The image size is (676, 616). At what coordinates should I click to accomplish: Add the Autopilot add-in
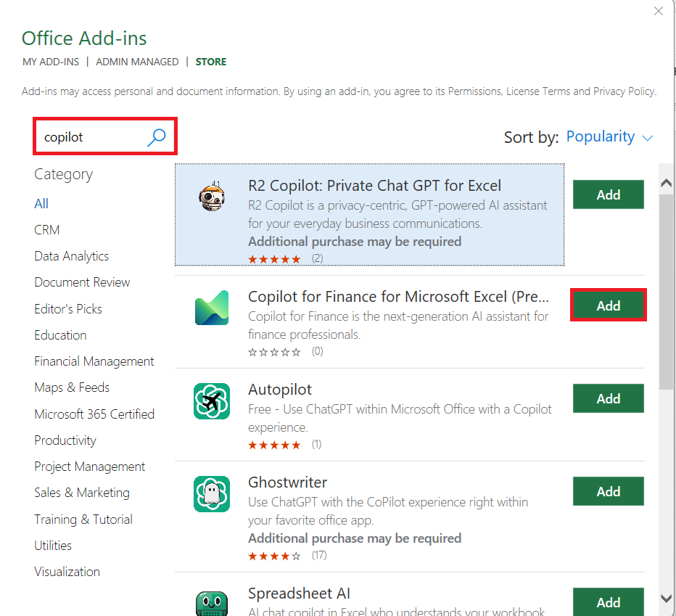609,398
